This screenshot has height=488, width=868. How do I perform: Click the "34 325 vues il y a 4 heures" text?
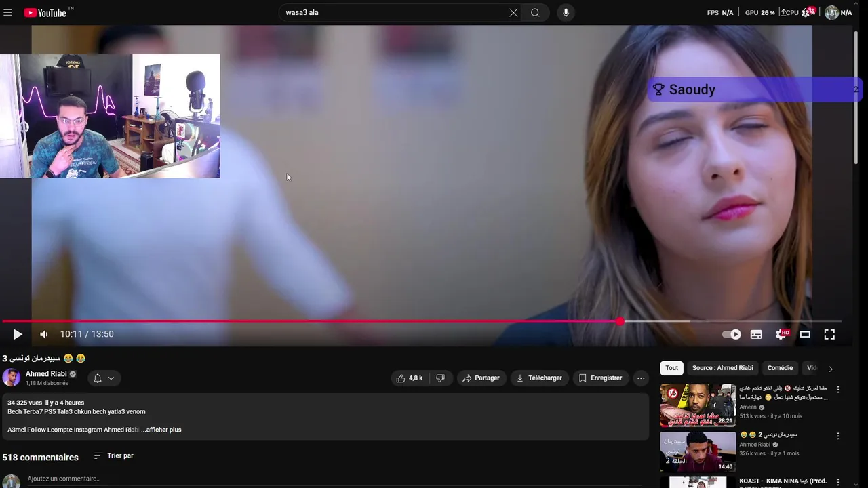click(45, 403)
